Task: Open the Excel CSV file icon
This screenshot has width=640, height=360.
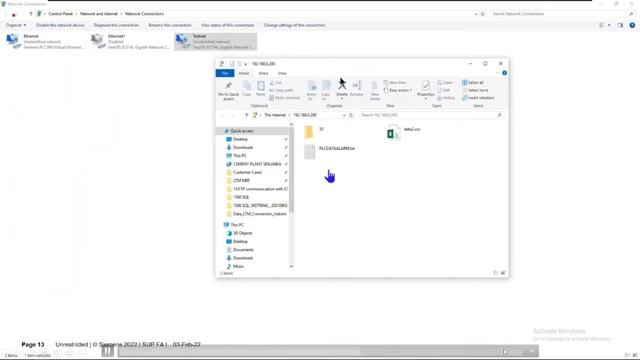Action: (x=393, y=133)
